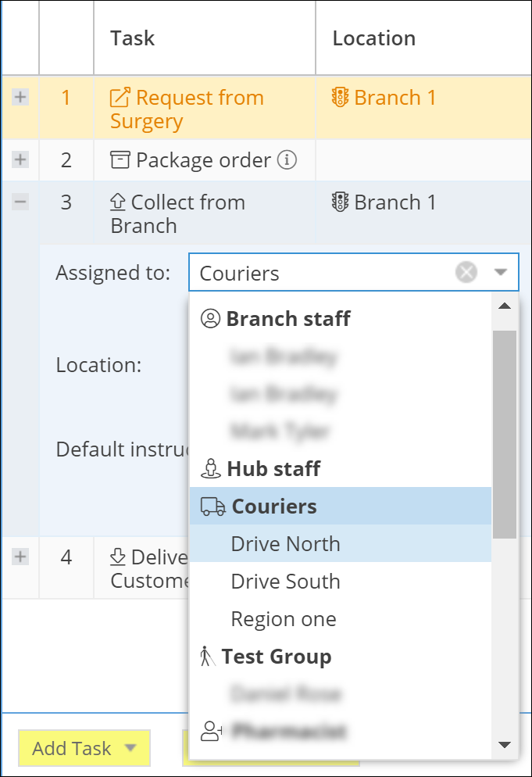Image resolution: width=532 pixels, height=777 pixels.
Task: Toggle the Assigned to dropdown arrow
Action: 501,272
